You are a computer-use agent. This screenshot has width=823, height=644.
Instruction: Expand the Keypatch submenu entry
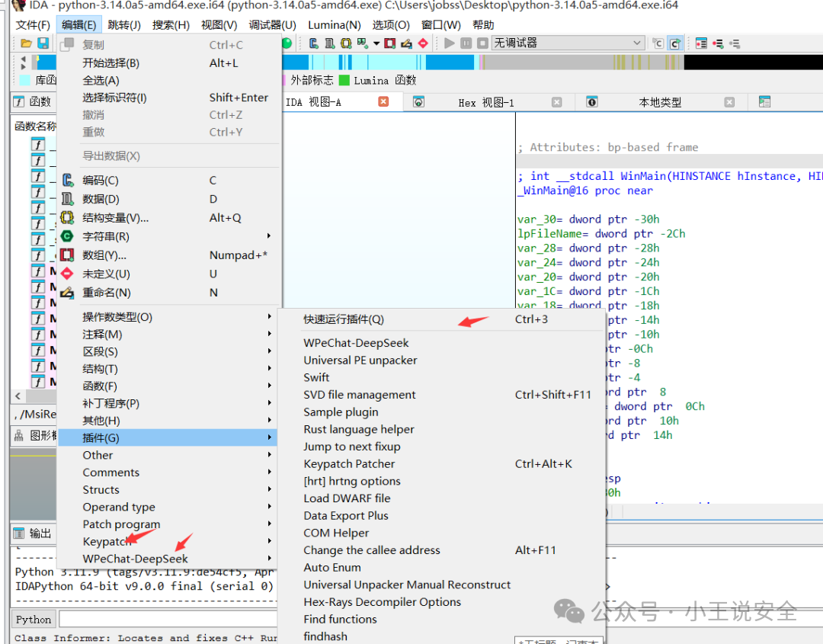[x=168, y=541]
